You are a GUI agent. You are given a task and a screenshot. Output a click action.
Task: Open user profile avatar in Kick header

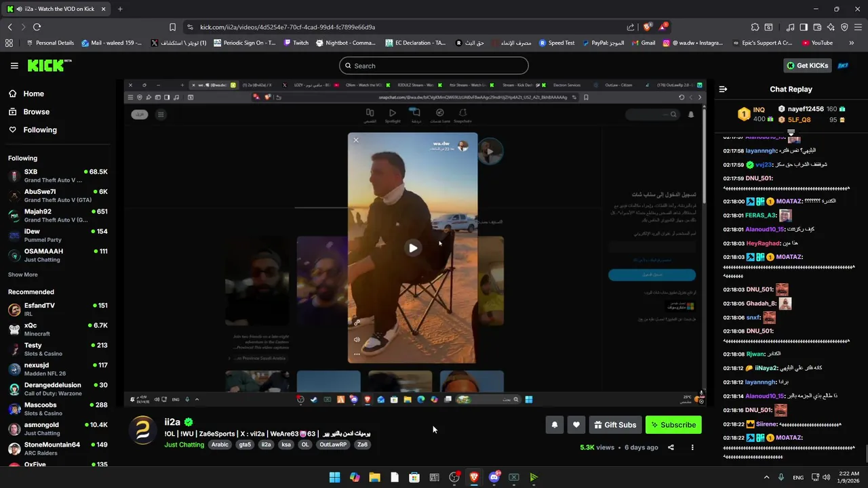(844, 66)
